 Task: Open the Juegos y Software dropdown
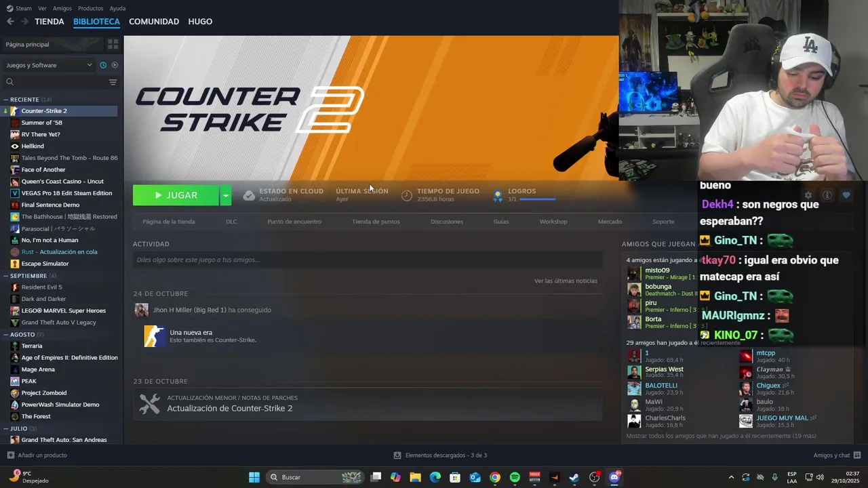(x=49, y=65)
